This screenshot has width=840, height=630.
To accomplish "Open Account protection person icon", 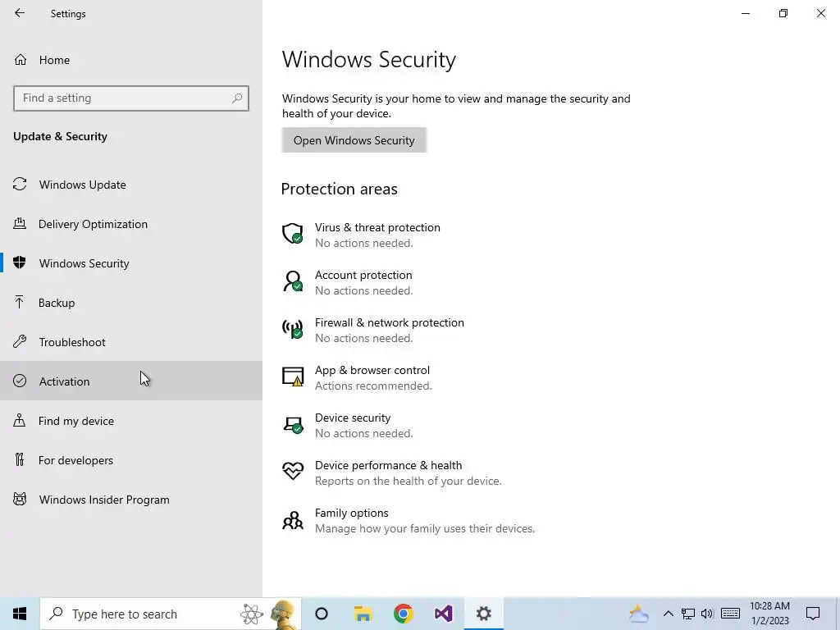I will (x=293, y=281).
